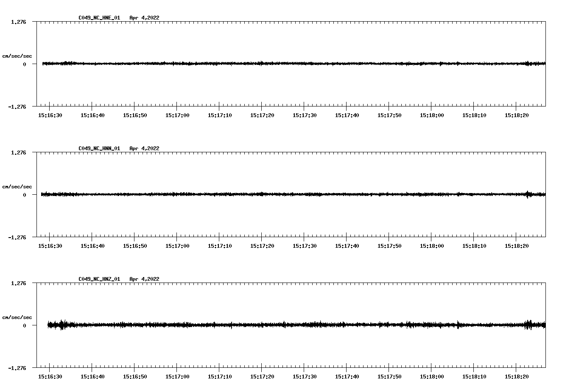Click the 15:18:10 time label under HNZ plot
Screen dimensions: 576x392
tap(474, 377)
